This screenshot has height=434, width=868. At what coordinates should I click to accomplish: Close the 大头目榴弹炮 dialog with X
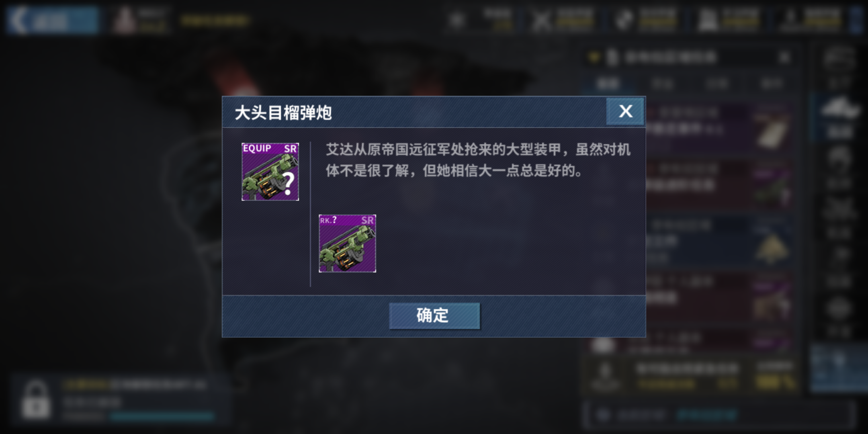625,111
